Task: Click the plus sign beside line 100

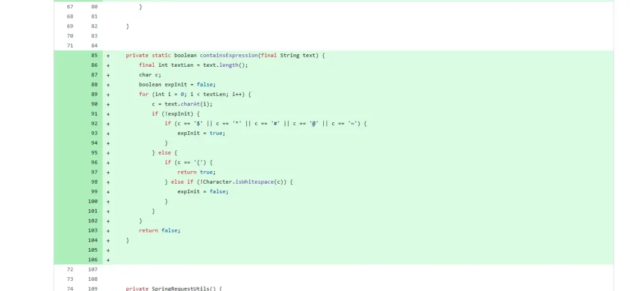Action: pyautogui.click(x=109, y=202)
